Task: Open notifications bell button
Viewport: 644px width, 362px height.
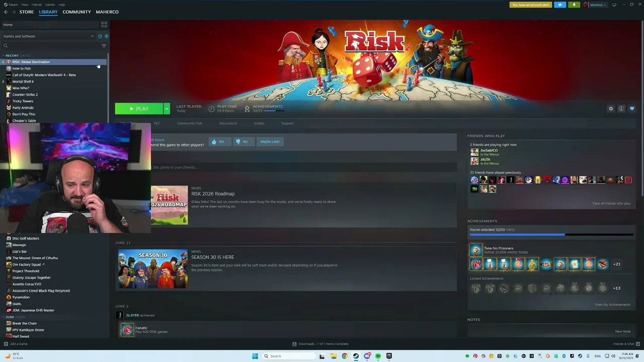Action: pos(574,5)
